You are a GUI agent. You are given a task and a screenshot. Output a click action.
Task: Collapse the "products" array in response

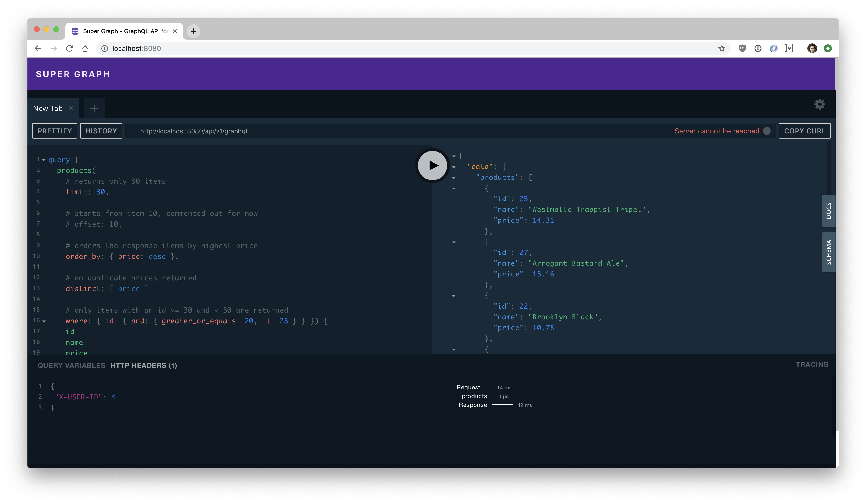click(454, 178)
